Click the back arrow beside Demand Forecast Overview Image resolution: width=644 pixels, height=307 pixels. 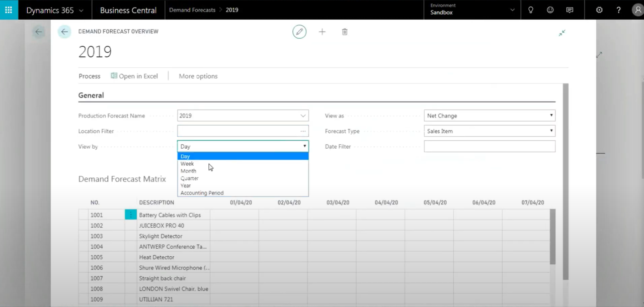tap(64, 32)
